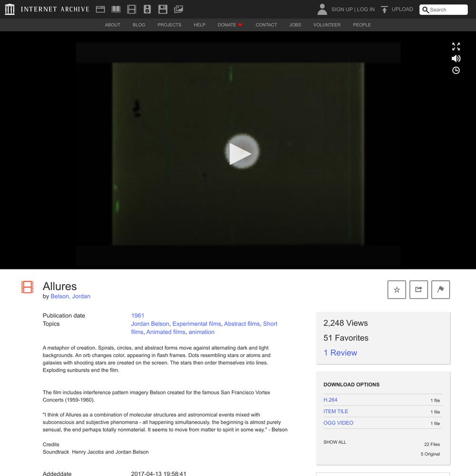Click the user avatar icon
Image resolution: width=476 pixels, height=476 pixels.
[x=322, y=9]
